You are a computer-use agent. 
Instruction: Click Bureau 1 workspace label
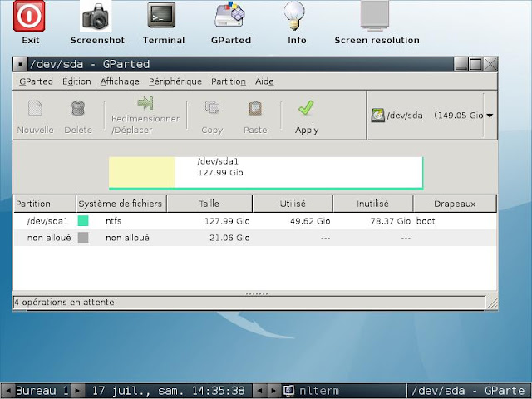pyautogui.click(x=42, y=391)
